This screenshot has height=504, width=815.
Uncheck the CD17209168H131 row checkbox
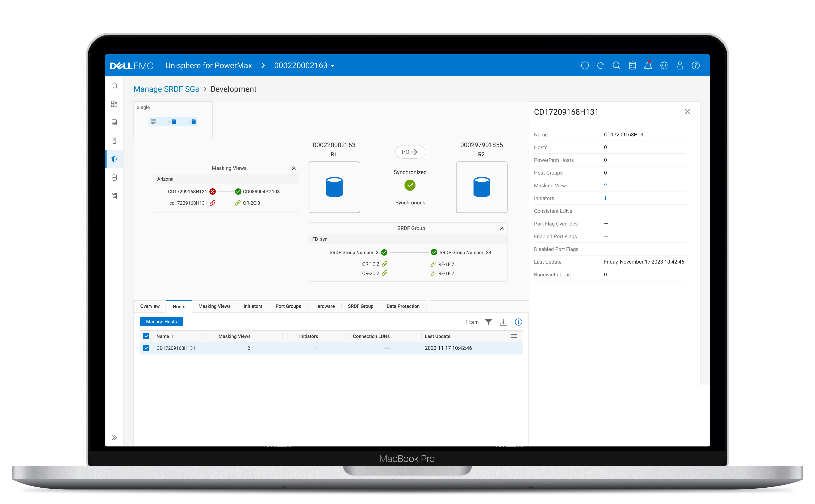[x=146, y=348]
